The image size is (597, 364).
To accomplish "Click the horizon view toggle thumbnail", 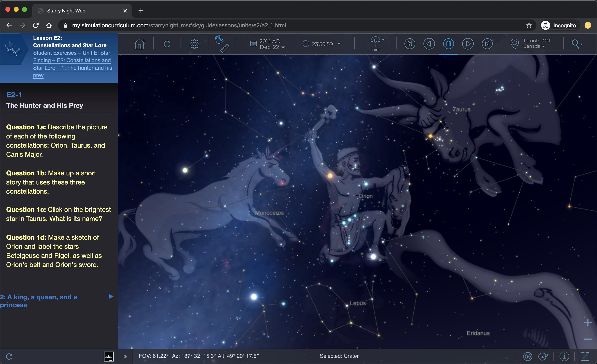I will pos(109,356).
